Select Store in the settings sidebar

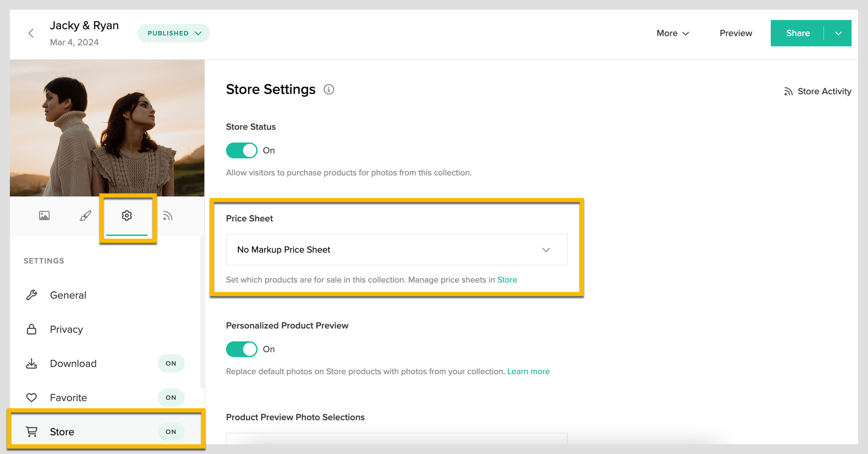[x=62, y=432]
